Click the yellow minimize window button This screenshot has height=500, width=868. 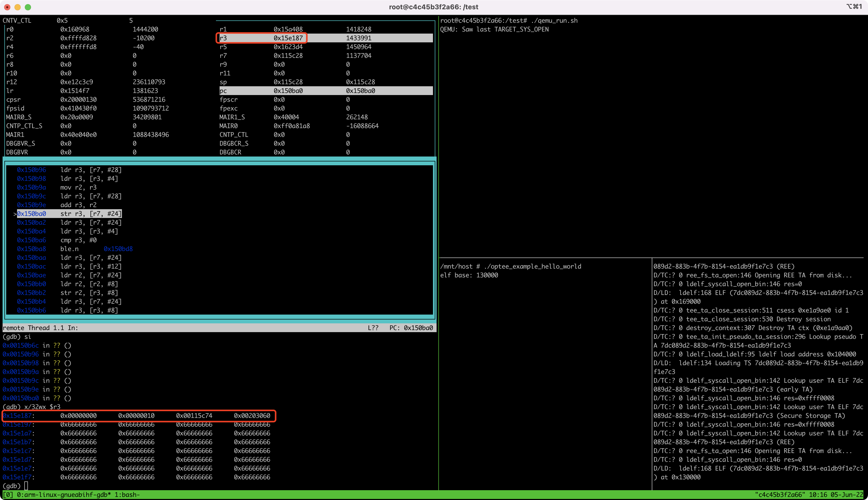pos(18,7)
